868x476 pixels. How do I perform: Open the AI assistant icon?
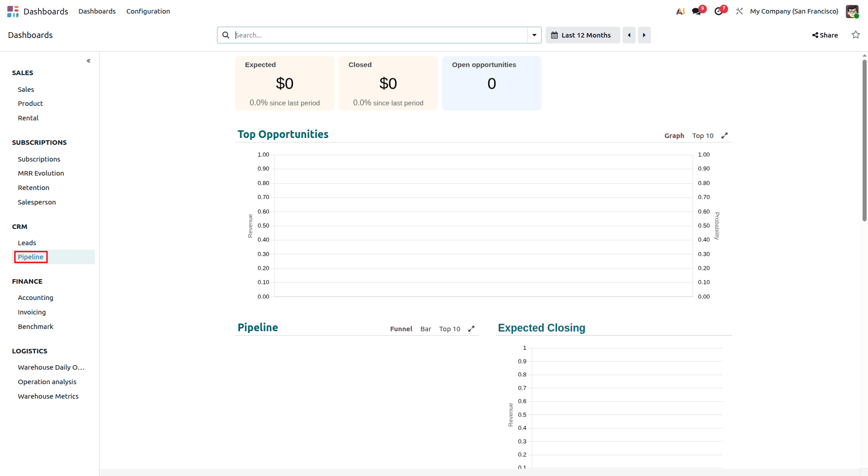coord(680,11)
